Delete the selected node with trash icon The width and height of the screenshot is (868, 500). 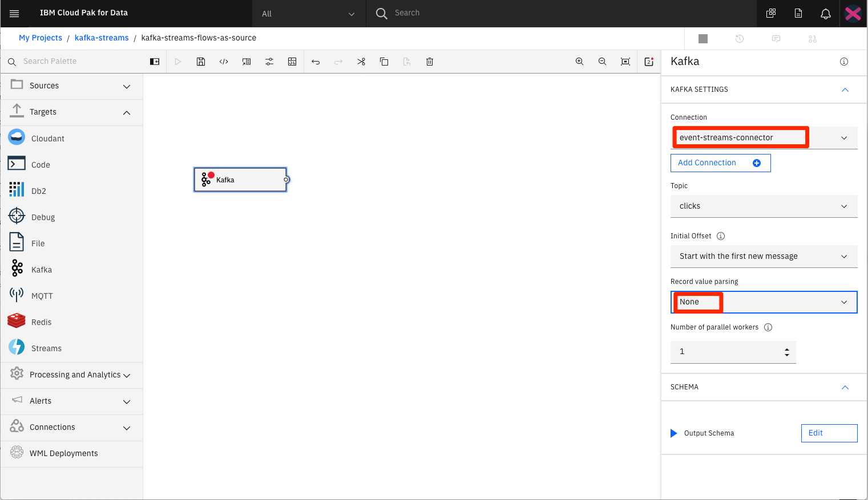(430, 62)
